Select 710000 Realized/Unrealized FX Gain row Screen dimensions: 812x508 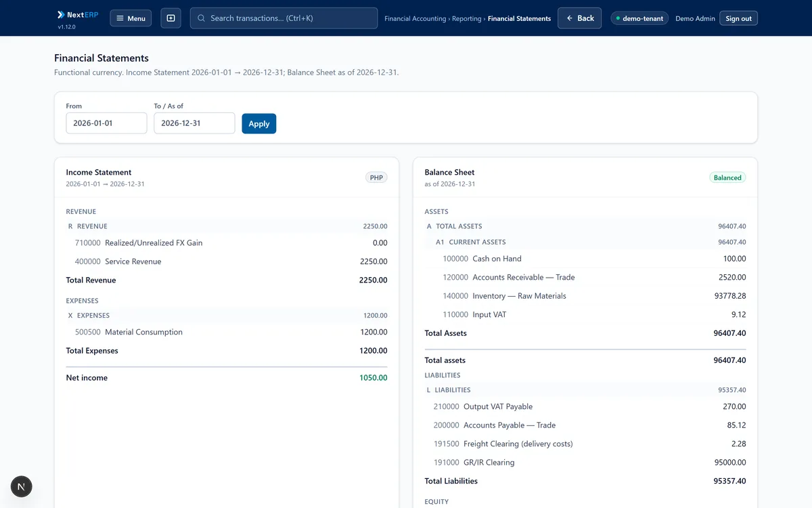[227, 242]
